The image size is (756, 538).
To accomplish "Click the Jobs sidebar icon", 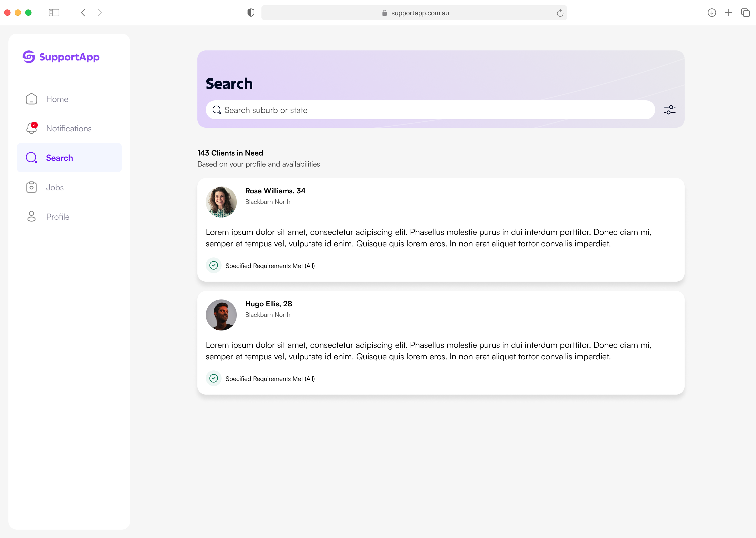I will coord(32,187).
